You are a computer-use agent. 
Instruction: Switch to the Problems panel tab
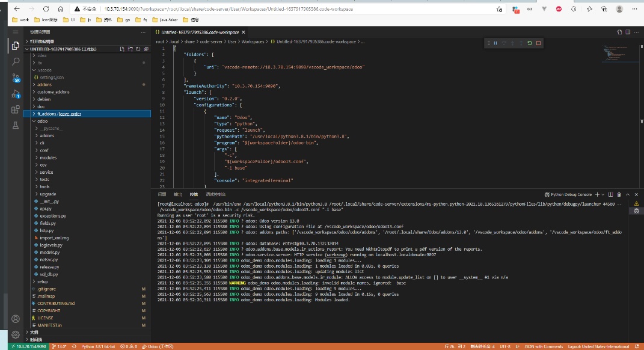point(162,194)
